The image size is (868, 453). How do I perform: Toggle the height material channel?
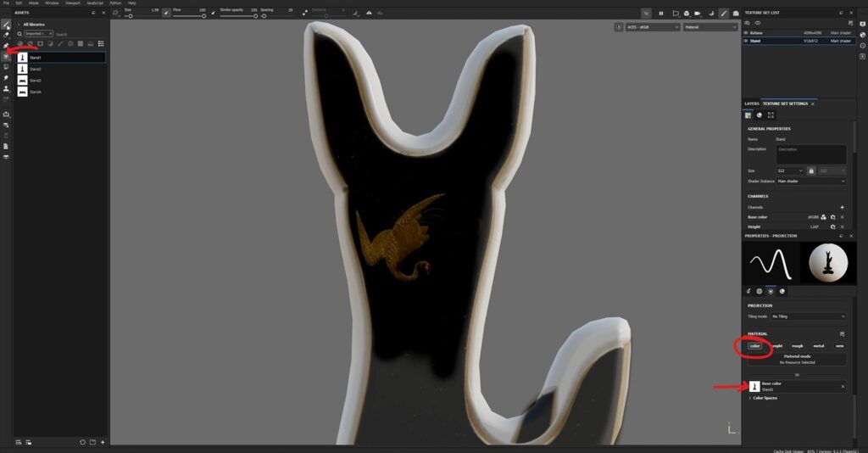click(776, 345)
